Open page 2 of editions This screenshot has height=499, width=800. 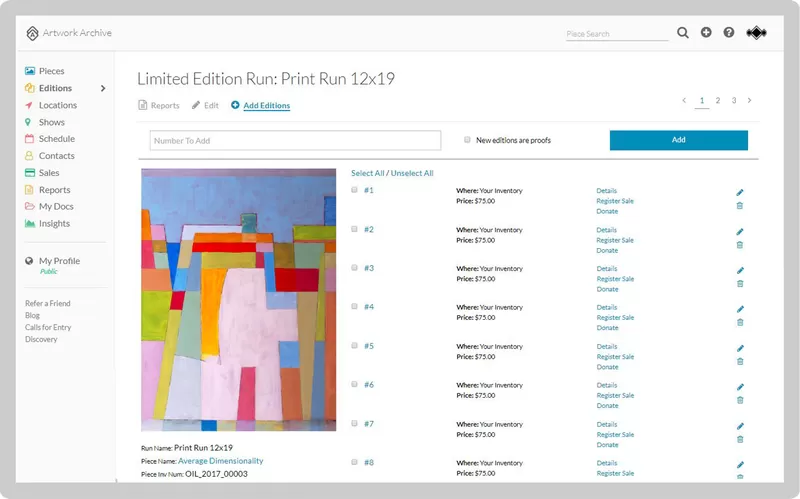718,101
